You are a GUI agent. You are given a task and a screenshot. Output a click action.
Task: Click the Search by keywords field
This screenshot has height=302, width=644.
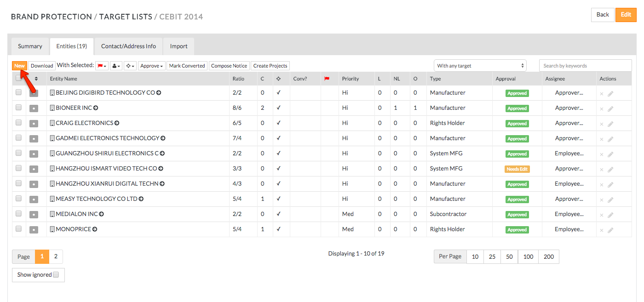coord(585,66)
